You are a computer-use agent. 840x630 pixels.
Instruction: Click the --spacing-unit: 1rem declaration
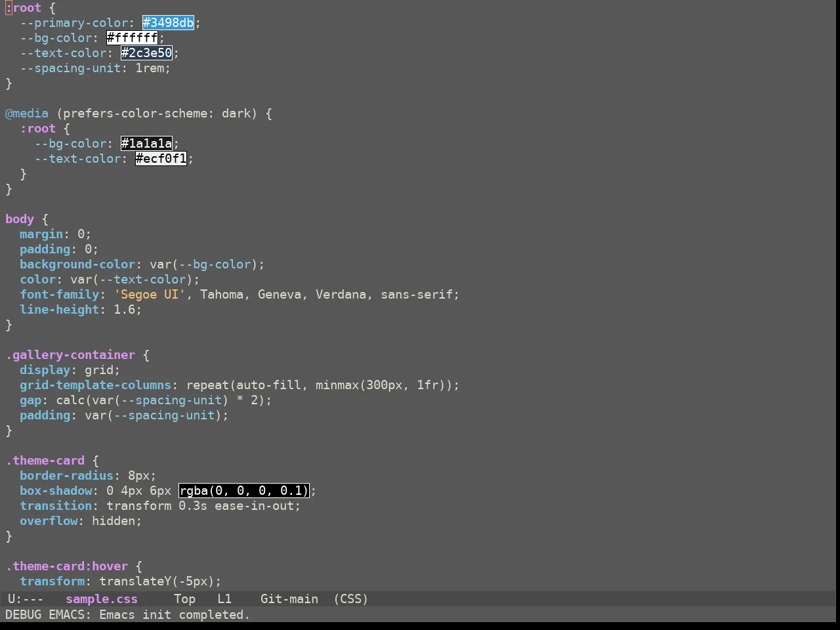tap(95, 68)
